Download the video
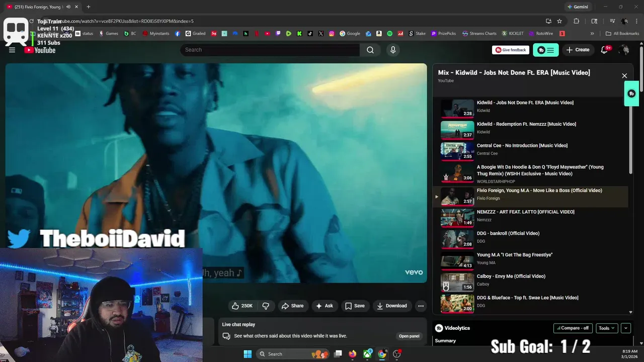644x362 pixels. (392, 306)
